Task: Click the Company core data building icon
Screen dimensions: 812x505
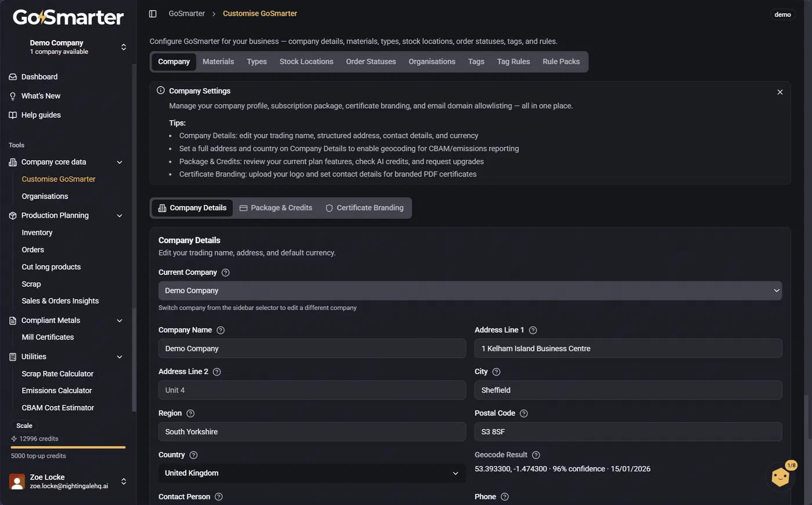Action: 13,162
